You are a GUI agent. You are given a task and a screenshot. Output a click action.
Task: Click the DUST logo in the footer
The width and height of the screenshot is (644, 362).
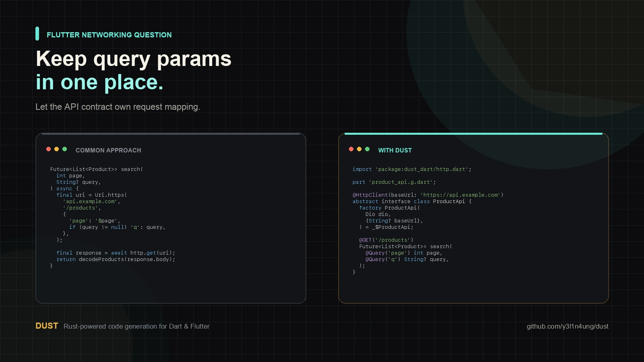point(47,326)
